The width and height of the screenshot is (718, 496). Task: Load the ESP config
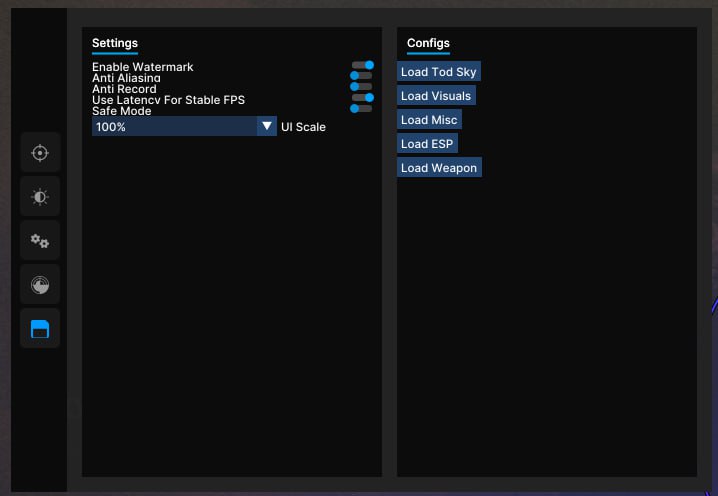pos(427,144)
